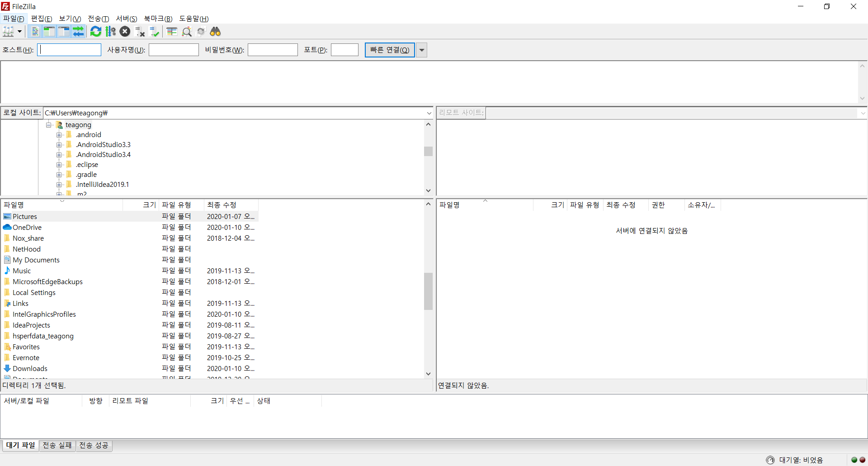Toggle synchronized browsing icon
This screenshot has width=868, height=466.
pyautogui.click(x=201, y=32)
